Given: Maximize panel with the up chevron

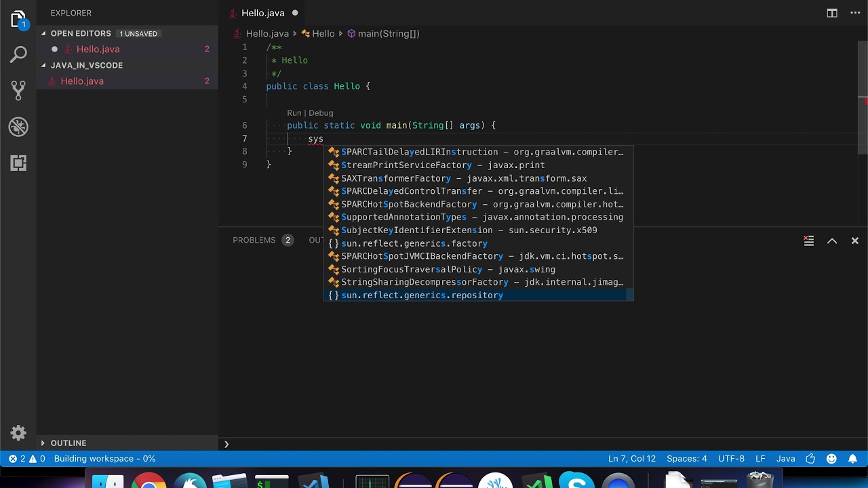Looking at the screenshot, I should tap(832, 241).
